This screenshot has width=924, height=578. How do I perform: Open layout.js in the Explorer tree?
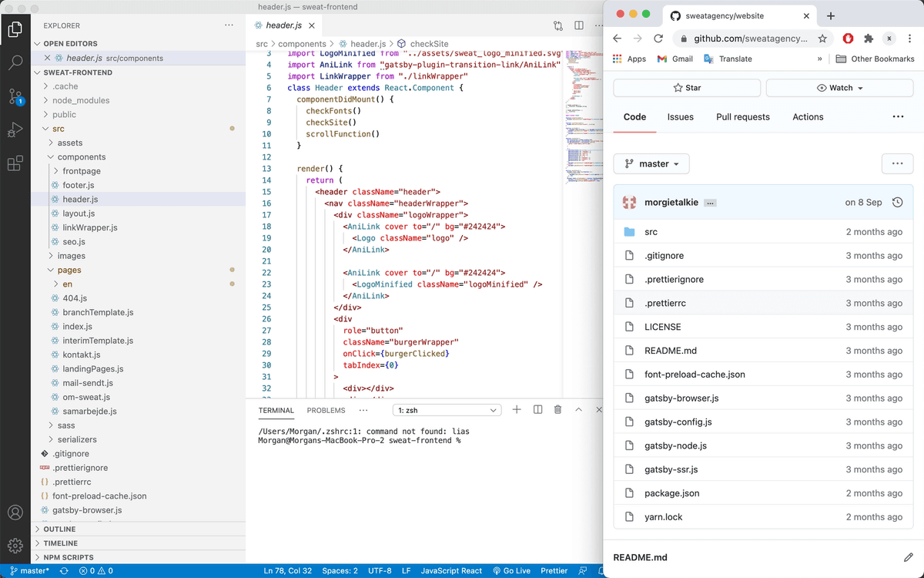tap(79, 213)
